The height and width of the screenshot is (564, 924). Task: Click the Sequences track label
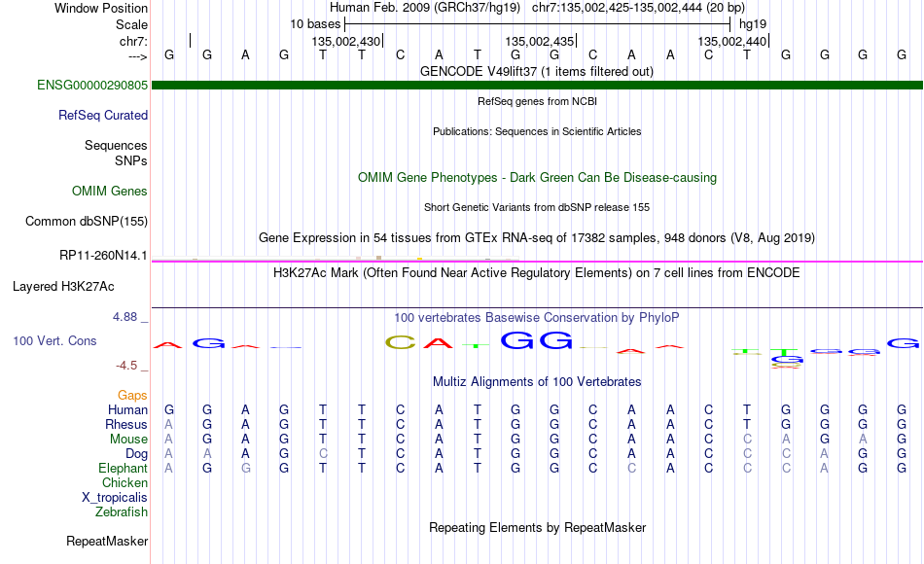pos(116,145)
